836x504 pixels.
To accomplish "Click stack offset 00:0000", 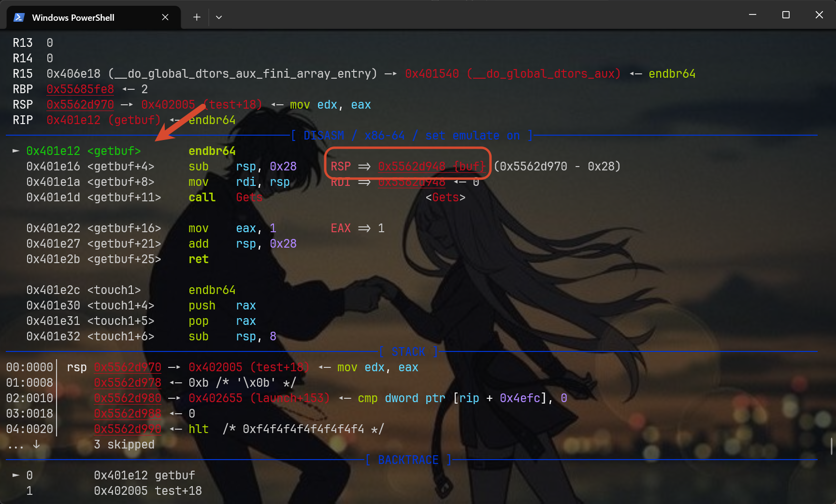I will [x=29, y=367].
